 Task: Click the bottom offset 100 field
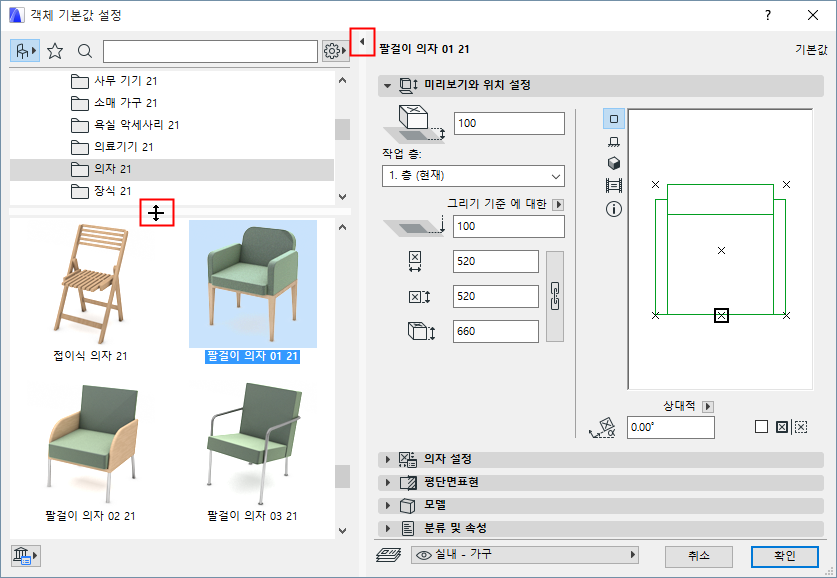[509, 226]
